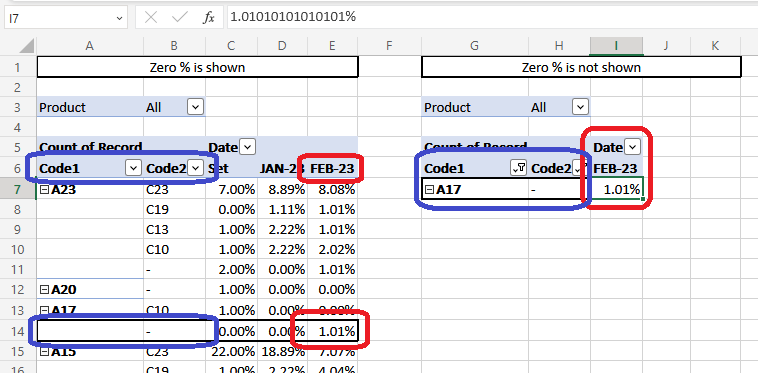Screen dimensions: 758x373
Task: Click the Insert Function fx icon
Action: coord(209,17)
